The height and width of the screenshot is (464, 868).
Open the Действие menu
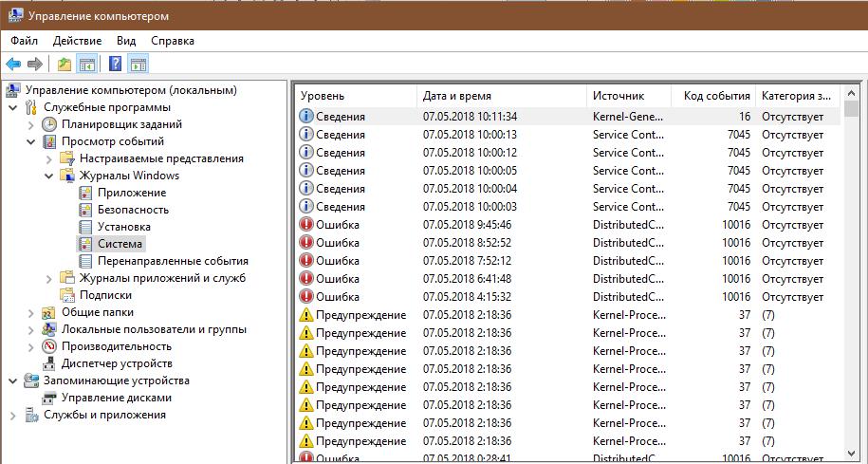click(x=77, y=41)
